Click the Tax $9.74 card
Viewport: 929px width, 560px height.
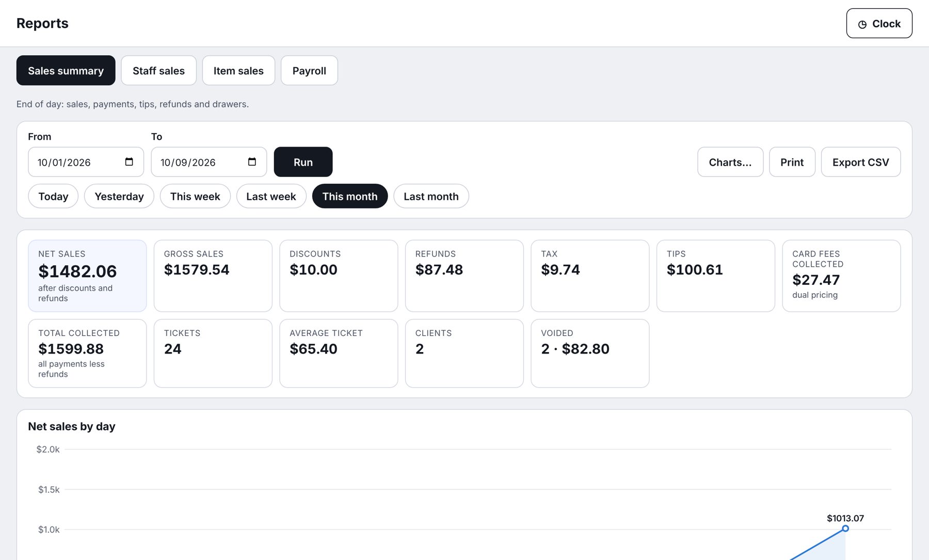[590, 276]
